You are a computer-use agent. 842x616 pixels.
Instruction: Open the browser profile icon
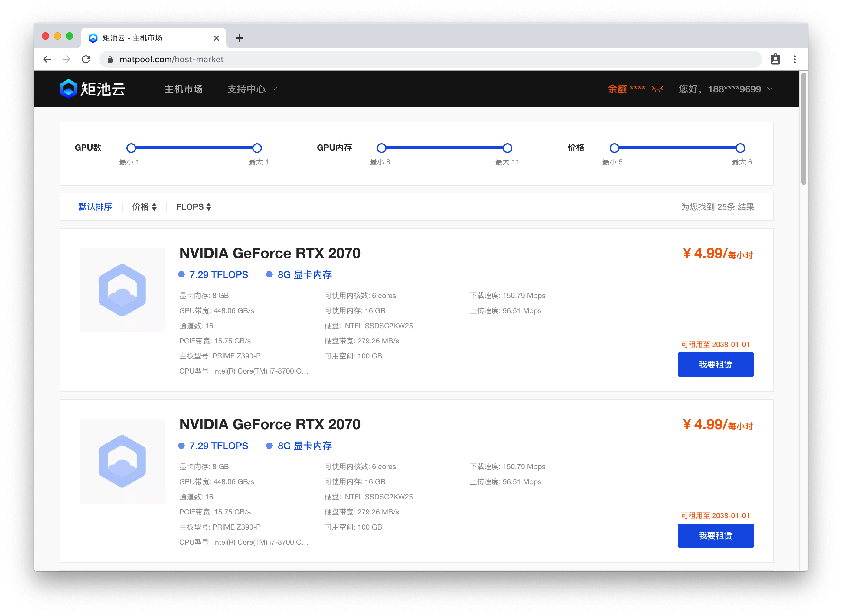[x=775, y=59]
